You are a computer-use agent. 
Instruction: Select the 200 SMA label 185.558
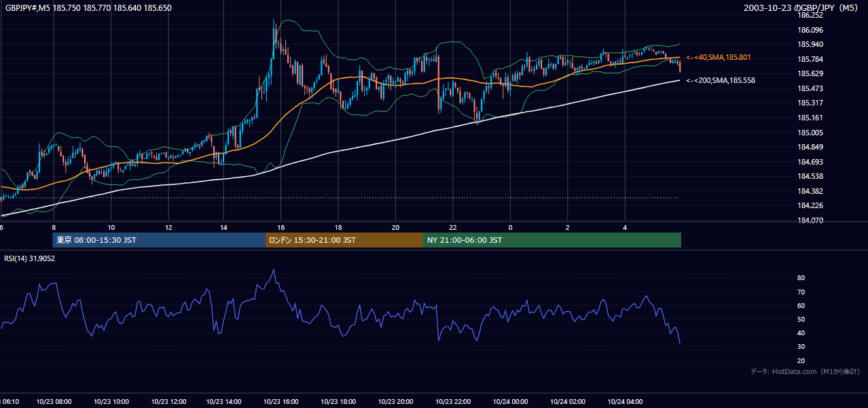tap(721, 80)
